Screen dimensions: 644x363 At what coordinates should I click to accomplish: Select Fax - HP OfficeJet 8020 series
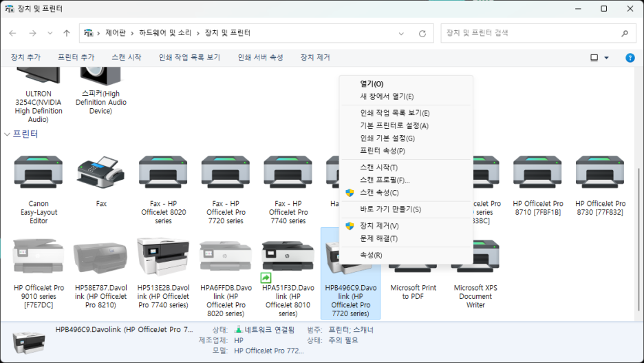pyautogui.click(x=164, y=189)
